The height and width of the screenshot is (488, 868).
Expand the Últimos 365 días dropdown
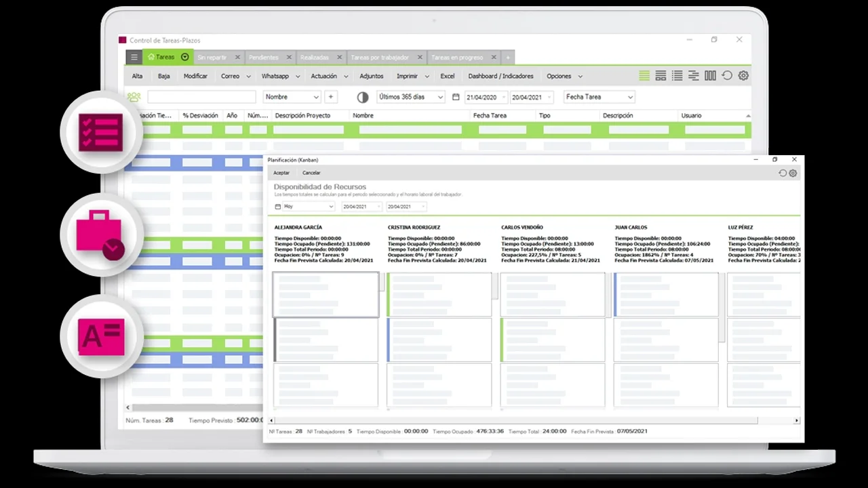pos(411,97)
